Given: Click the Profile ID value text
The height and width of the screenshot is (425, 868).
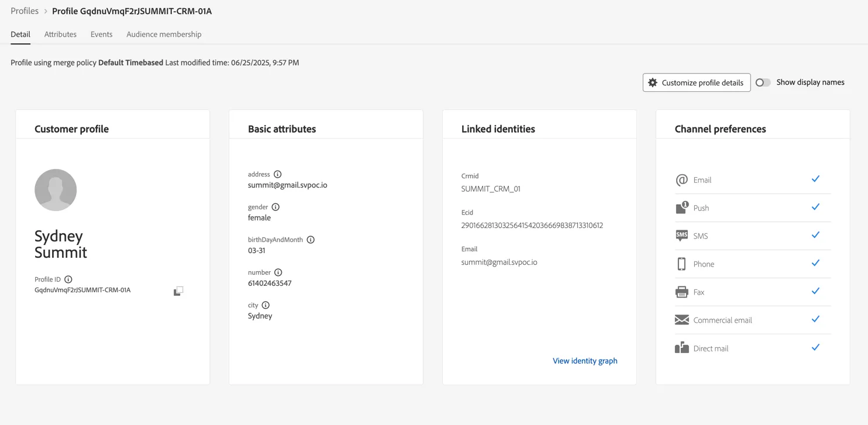Looking at the screenshot, I should coord(82,290).
